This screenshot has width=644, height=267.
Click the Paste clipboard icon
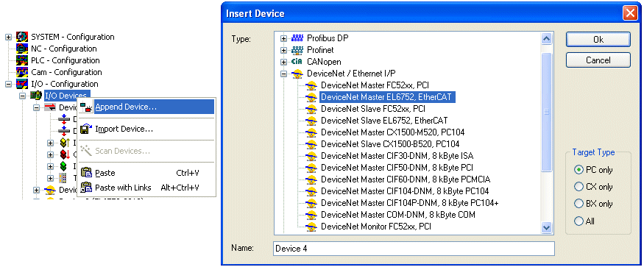point(86,173)
